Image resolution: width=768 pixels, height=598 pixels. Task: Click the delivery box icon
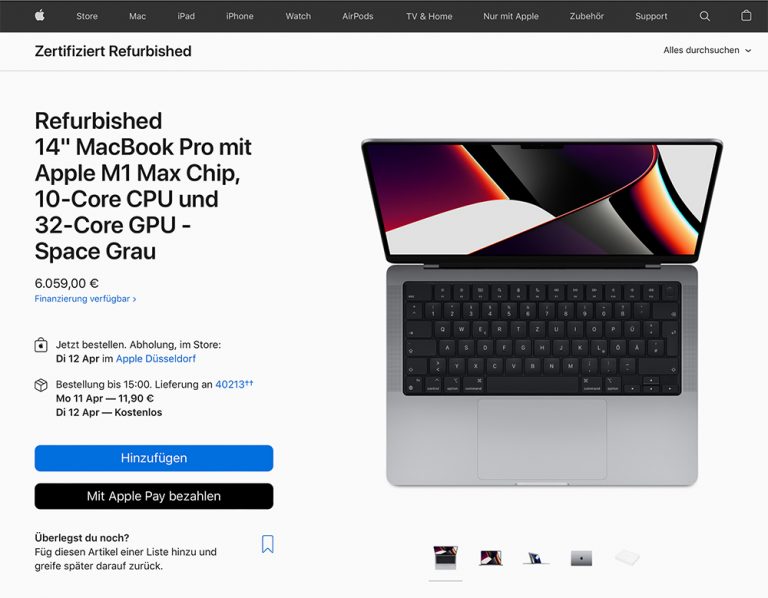tap(41, 385)
